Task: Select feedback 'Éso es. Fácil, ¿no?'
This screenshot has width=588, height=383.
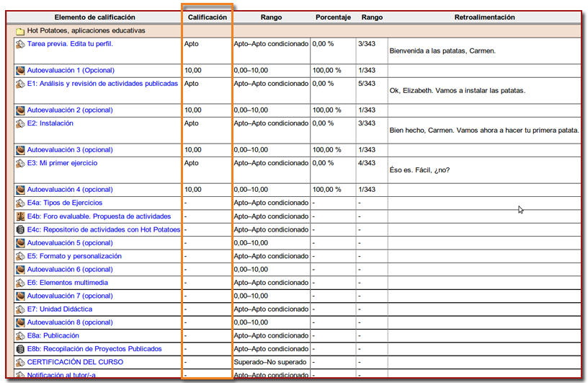Action: tap(419, 170)
